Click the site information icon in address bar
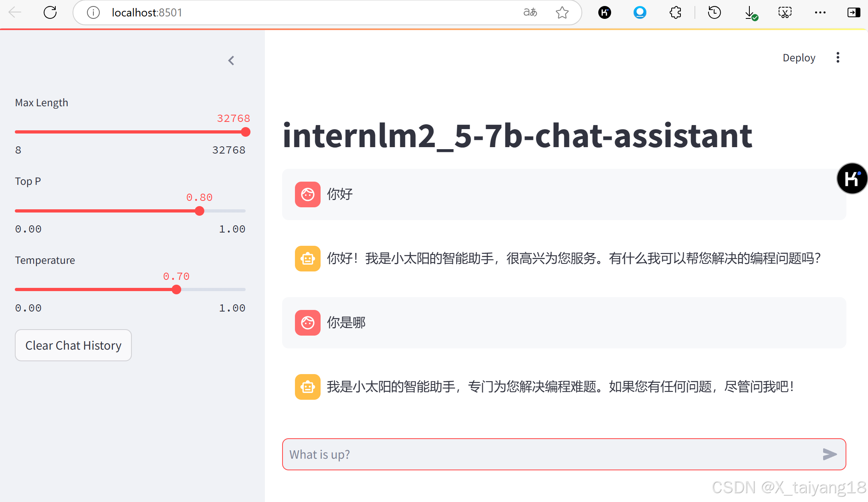 tap(93, 13)
